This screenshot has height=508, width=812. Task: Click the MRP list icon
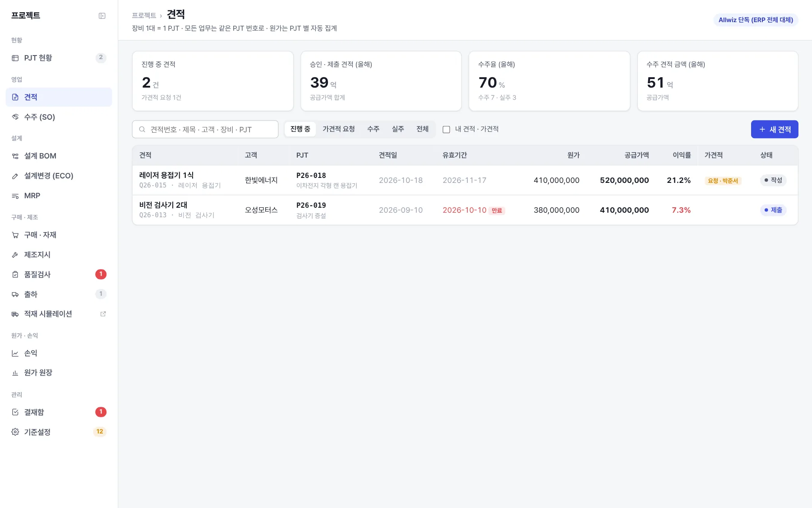15,196
